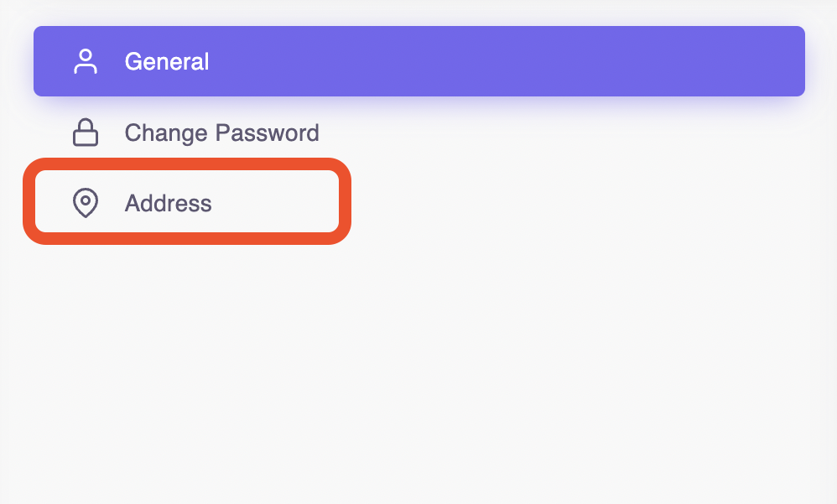Viewport: 837px width, 504px height.
Task: Click the location pin icon beside Address
Action: (x=86, y=203)
